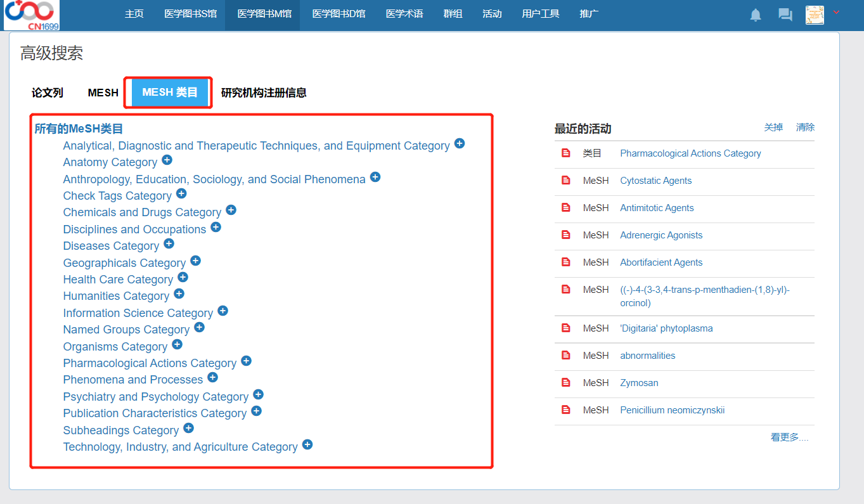Open the Pharmacological Actions Category link
The height and width of the screenshot is (504, 864).
pyautogui.click(x=150, y=363)
